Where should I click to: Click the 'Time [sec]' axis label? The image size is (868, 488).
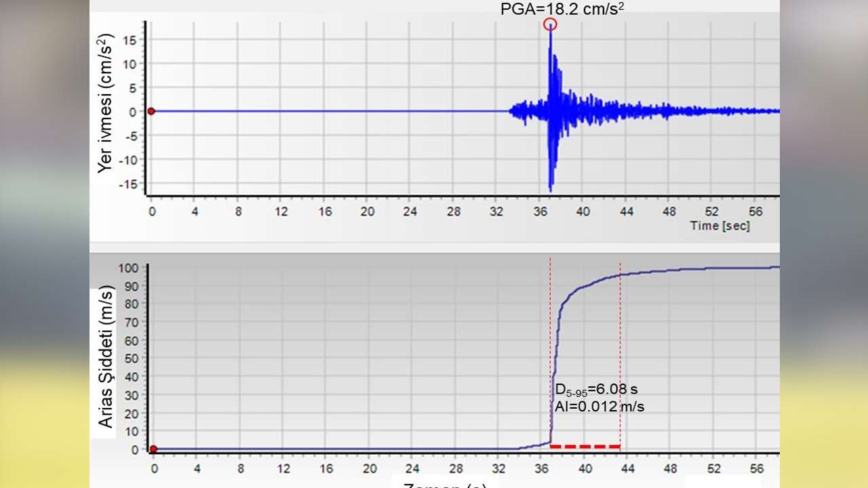pos(719,226)
